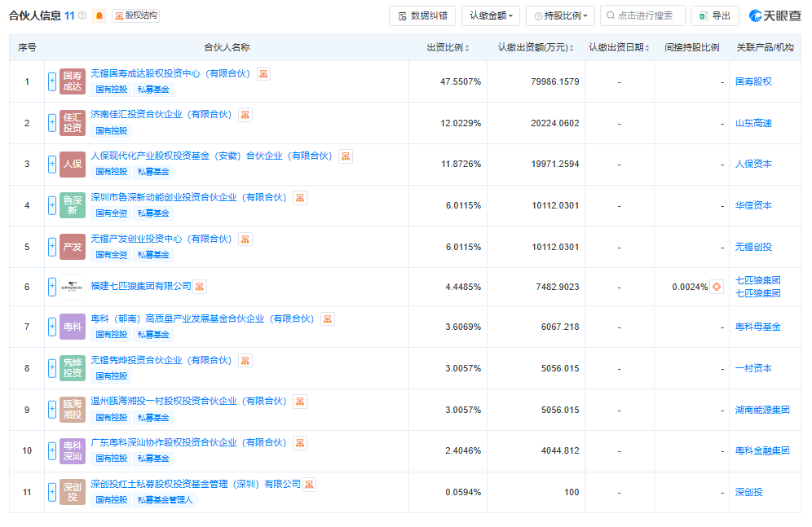This screenshot has width=812, height=527.
Task: Click the diamond icon beside 0.0024%
Action: [717, 287]
